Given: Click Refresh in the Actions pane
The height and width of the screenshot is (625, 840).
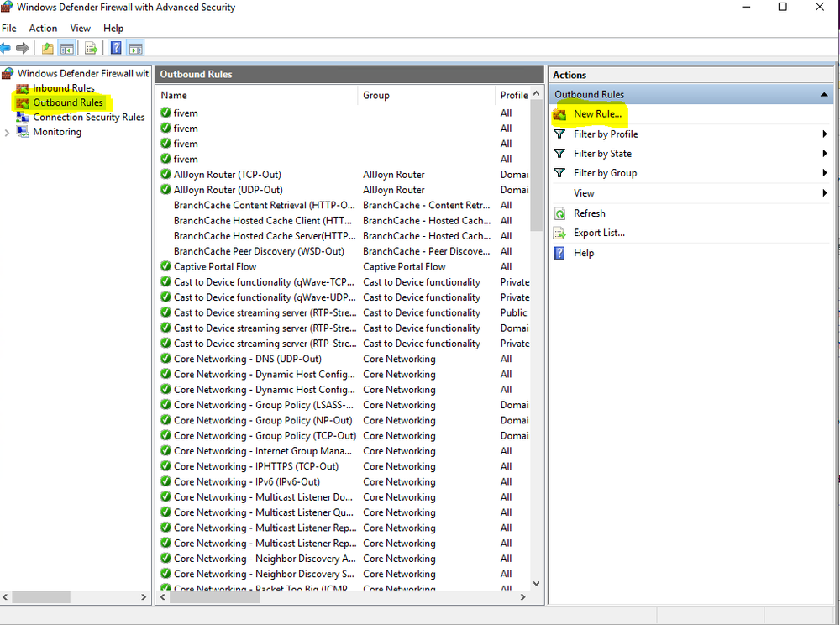Looking at the screenshot, I should (590, 213).
